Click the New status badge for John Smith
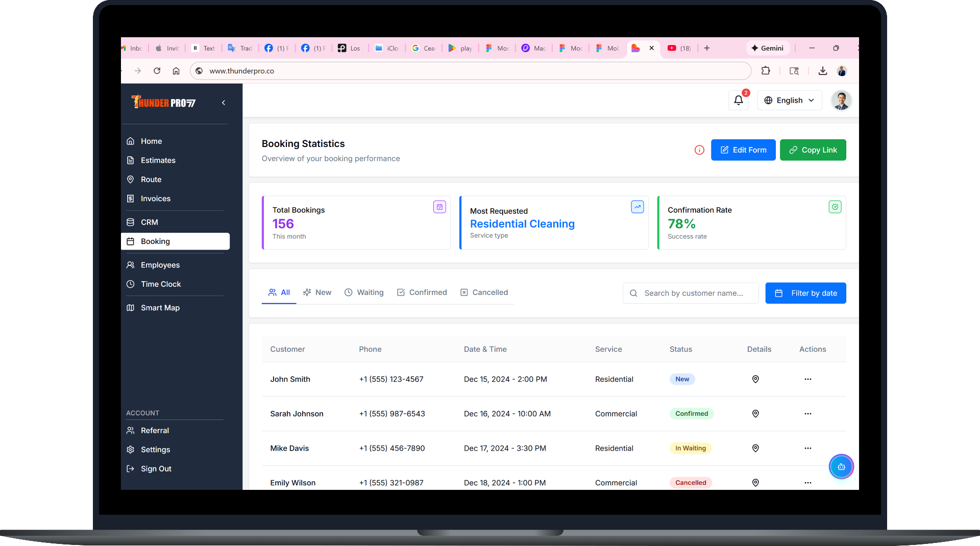 point(682,379)
